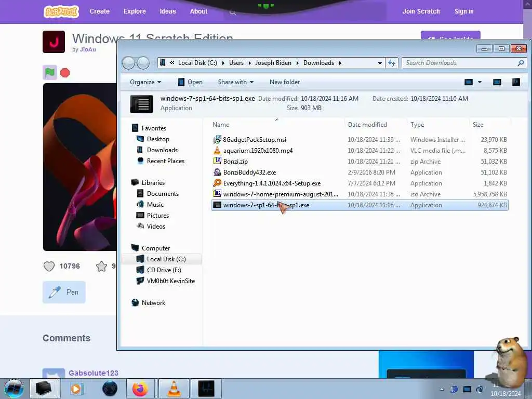Open Recent Places in the sidebar
532x399 pixels.
[x=166, y=161]
